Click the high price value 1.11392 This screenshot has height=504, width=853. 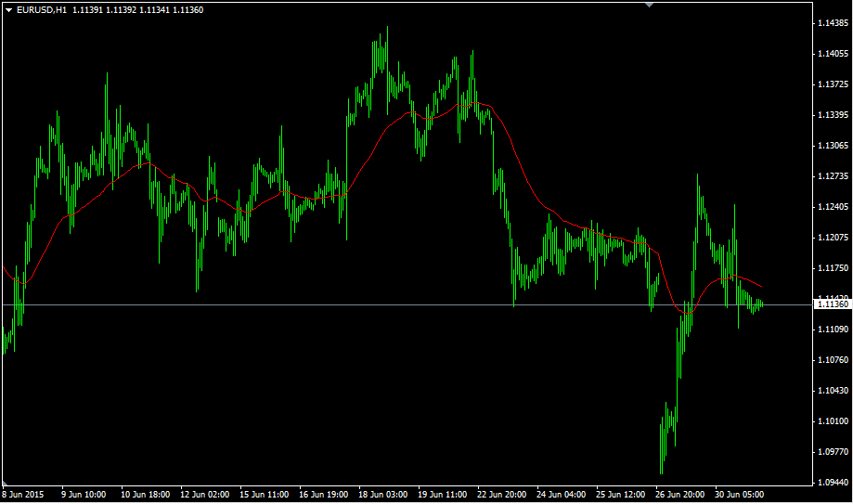click(121, 10)
